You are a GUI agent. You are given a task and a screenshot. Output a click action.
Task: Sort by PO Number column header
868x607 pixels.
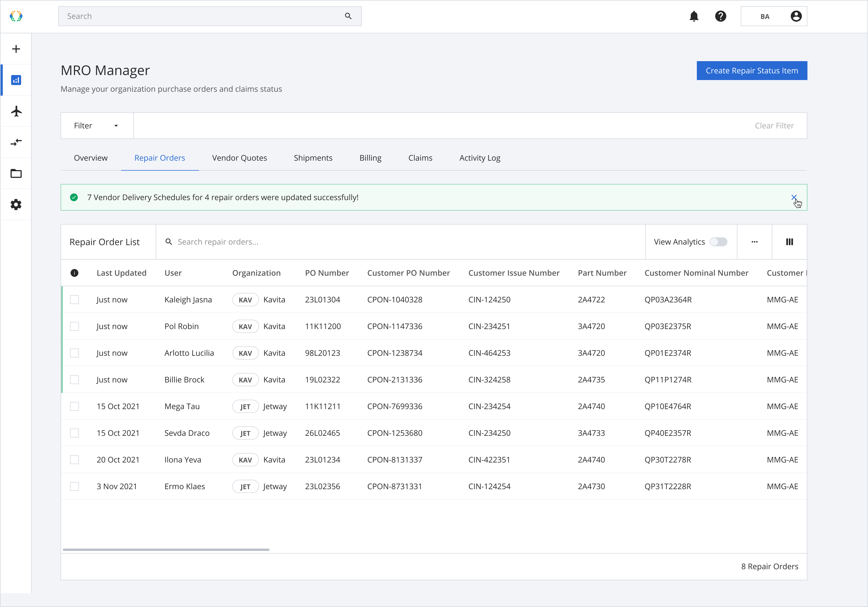click(x=327, y=273)
